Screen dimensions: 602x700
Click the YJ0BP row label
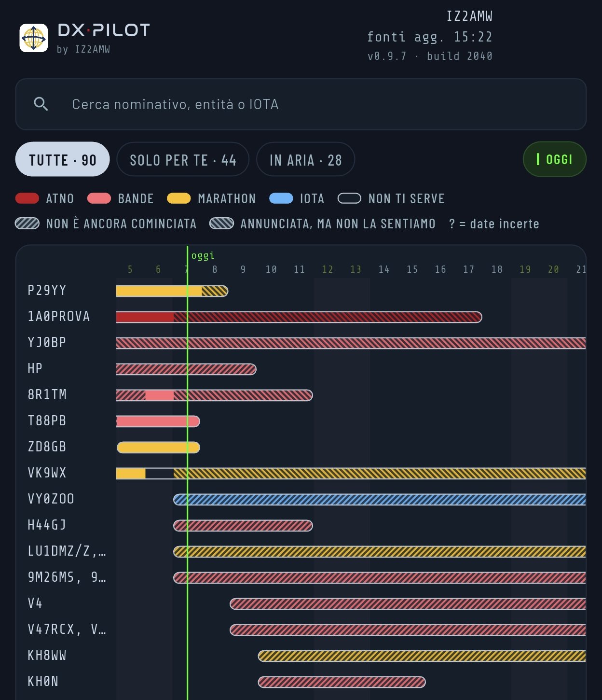tap(47, 343)
